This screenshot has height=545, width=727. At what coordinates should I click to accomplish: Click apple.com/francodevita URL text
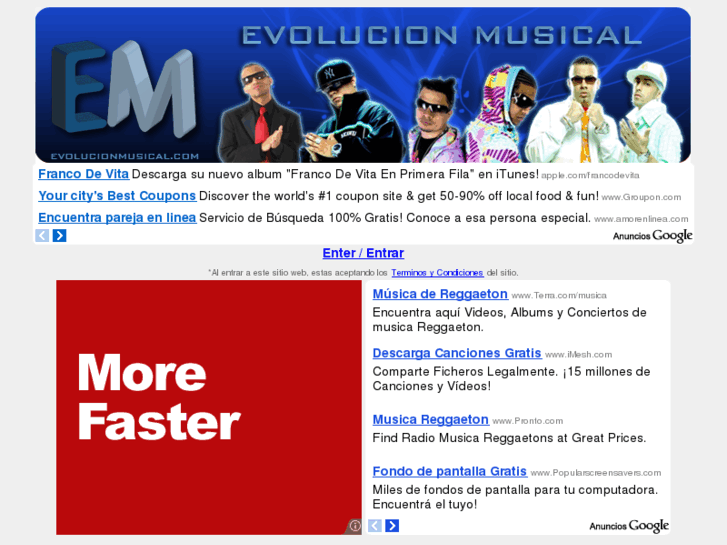(x=590, y=175)
